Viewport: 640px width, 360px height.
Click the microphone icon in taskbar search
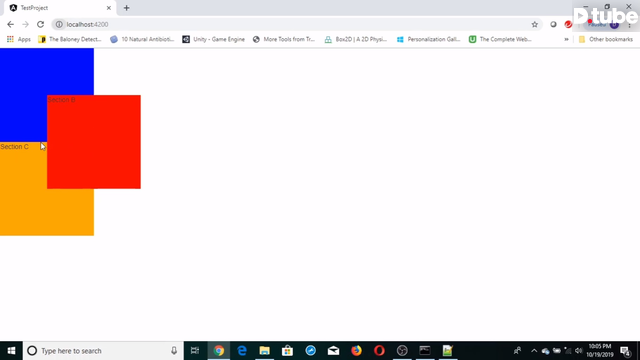174,351
